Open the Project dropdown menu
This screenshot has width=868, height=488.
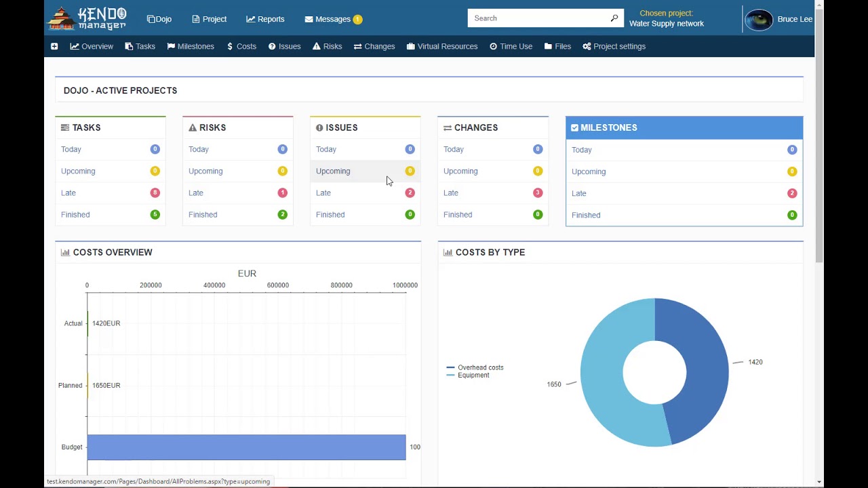click(x=209, y=19)
